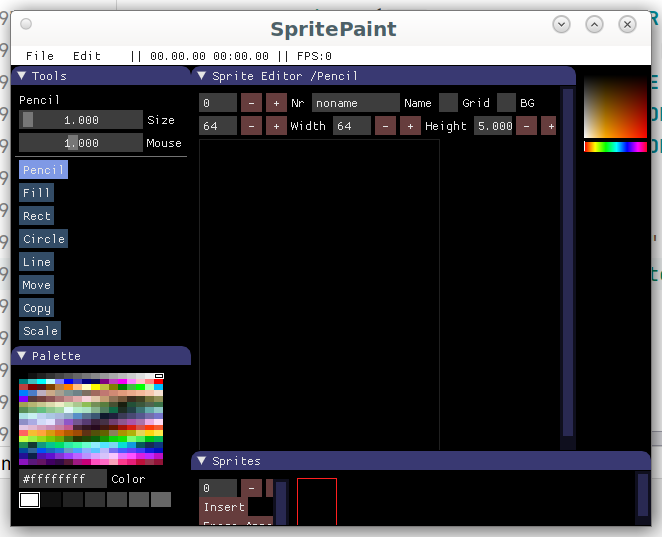662x537 pixels.
Task: Maximize the SpritePaint window
Action: (594, 24)
